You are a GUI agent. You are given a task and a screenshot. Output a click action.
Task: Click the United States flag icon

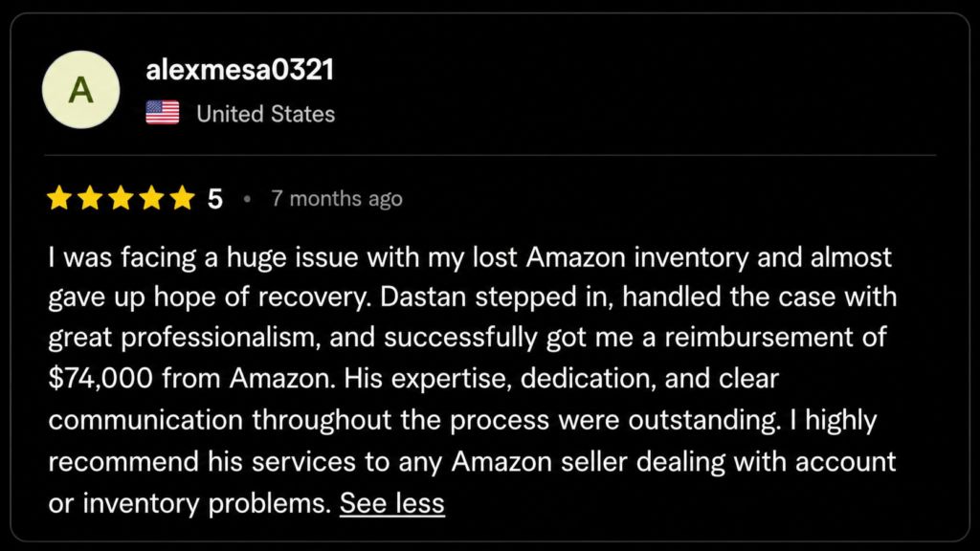coord(163,114)
